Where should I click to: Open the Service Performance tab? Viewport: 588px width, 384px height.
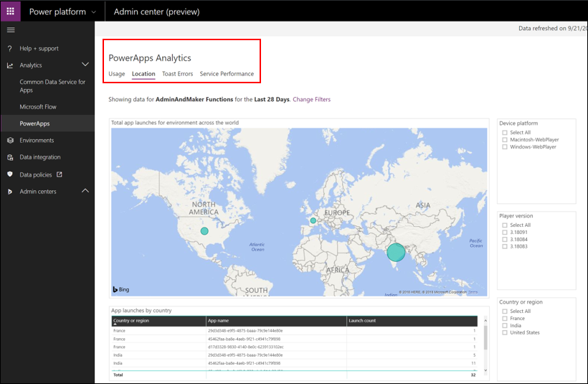coord(227,74)
